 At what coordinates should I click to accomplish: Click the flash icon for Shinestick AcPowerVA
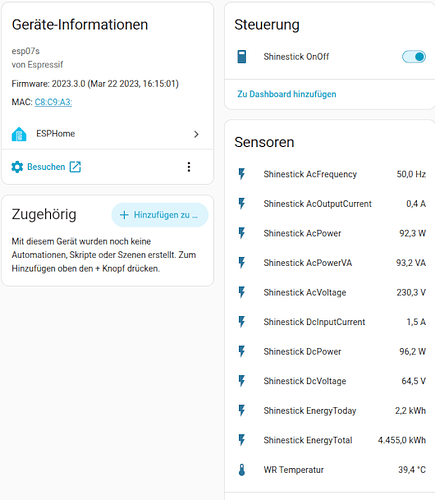pyautogui.click(x=242, y=263)
